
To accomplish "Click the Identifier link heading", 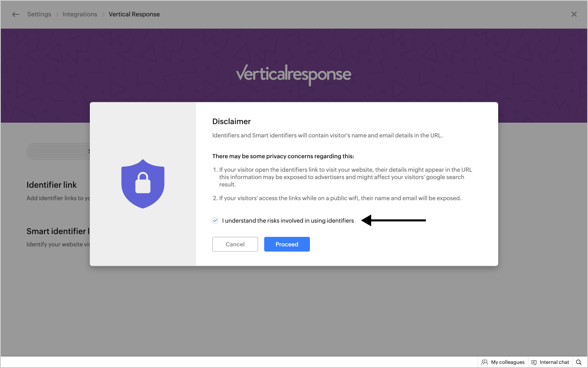I will click(x=51, y=185).
